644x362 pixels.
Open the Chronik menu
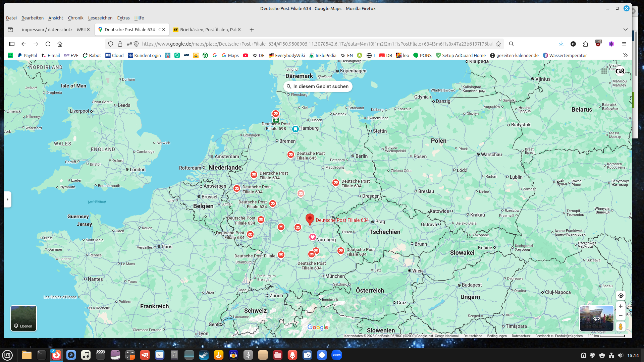pos(75,18)
